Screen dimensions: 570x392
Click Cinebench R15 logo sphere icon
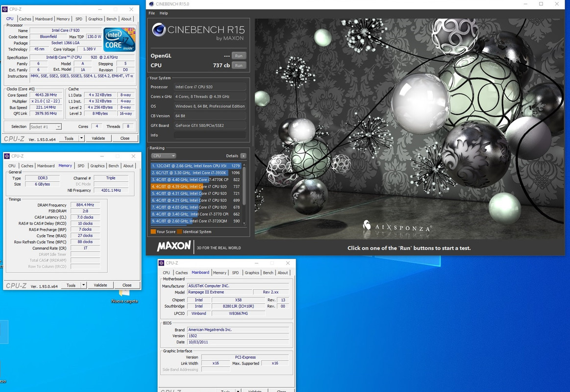click(x=159, y=30)
